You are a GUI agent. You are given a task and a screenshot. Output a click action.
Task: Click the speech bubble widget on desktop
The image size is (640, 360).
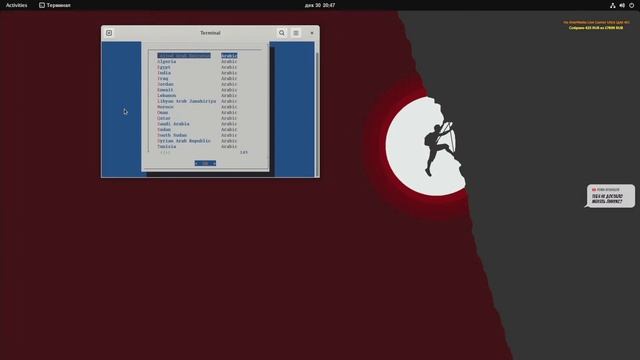click(x=610, y=196)
